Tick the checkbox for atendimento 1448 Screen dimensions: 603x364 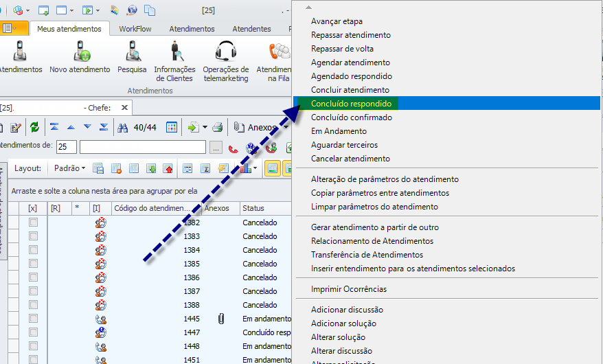(x=34, y=346)
